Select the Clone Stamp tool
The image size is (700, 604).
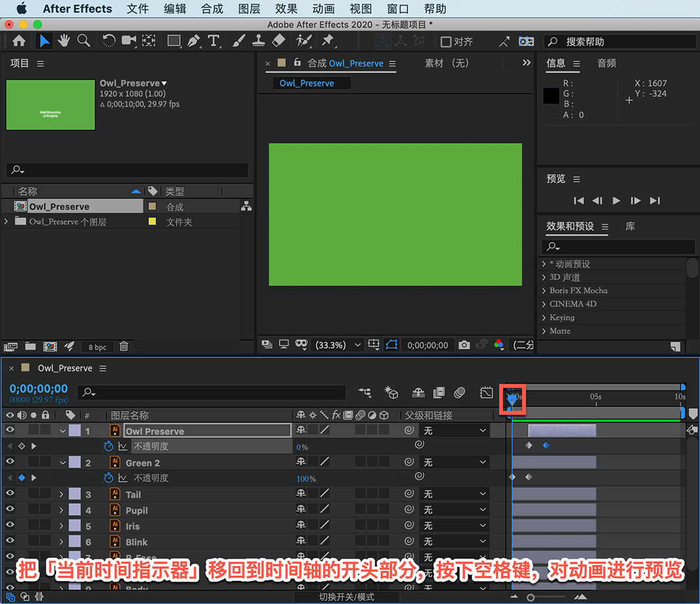258,41
